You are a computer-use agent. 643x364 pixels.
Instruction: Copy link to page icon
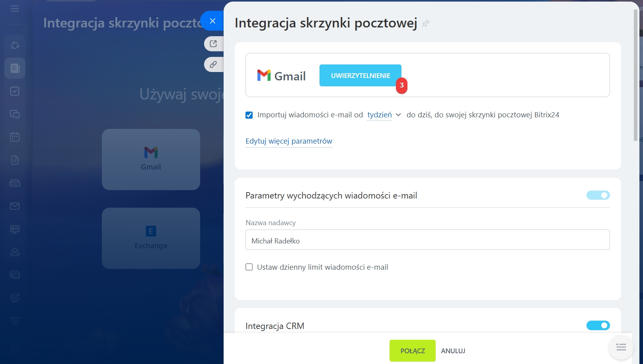[x=214, y=64]
